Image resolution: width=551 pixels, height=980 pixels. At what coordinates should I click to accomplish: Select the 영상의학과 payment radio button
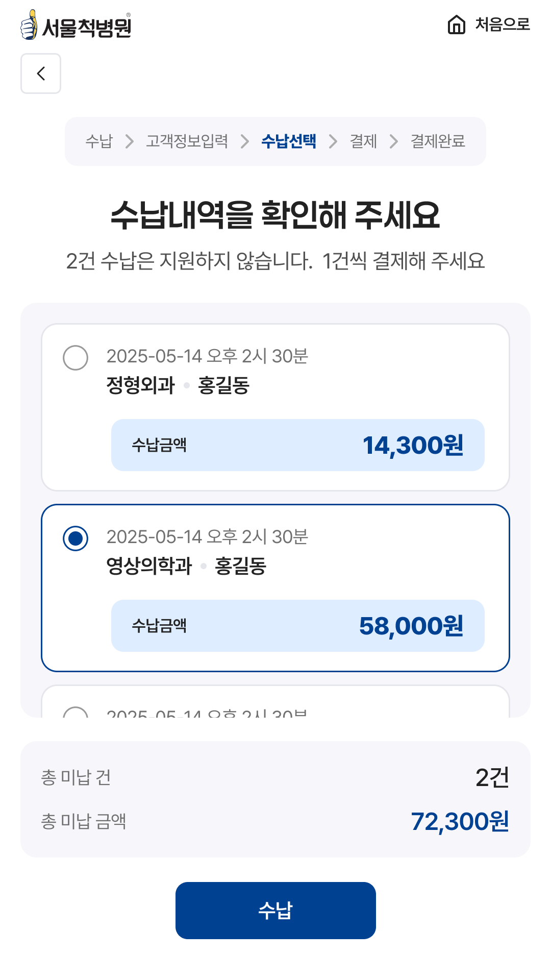pos(76,538)
